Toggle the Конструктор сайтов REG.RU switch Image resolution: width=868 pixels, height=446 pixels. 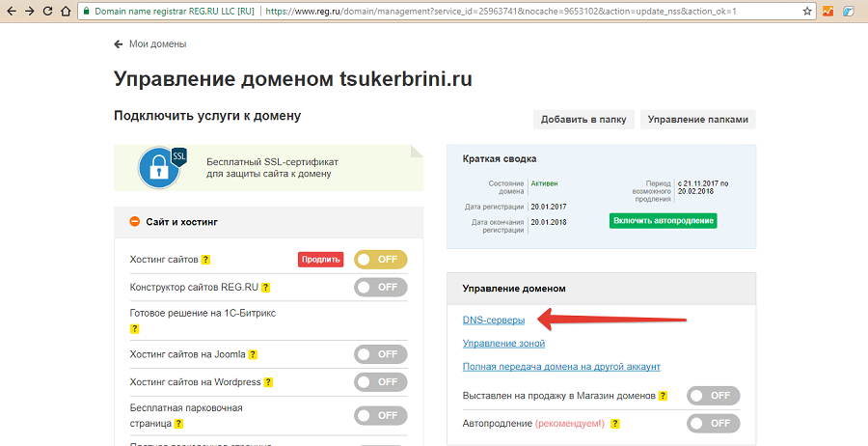380,287
